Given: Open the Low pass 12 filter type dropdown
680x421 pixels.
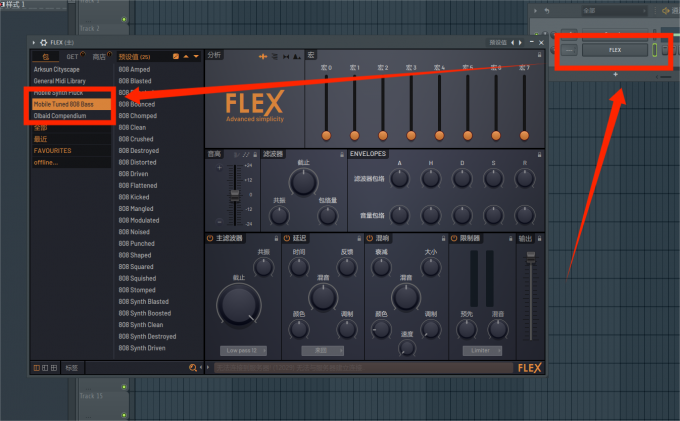Looking at the screenshot, I should [x=243, y=351].
